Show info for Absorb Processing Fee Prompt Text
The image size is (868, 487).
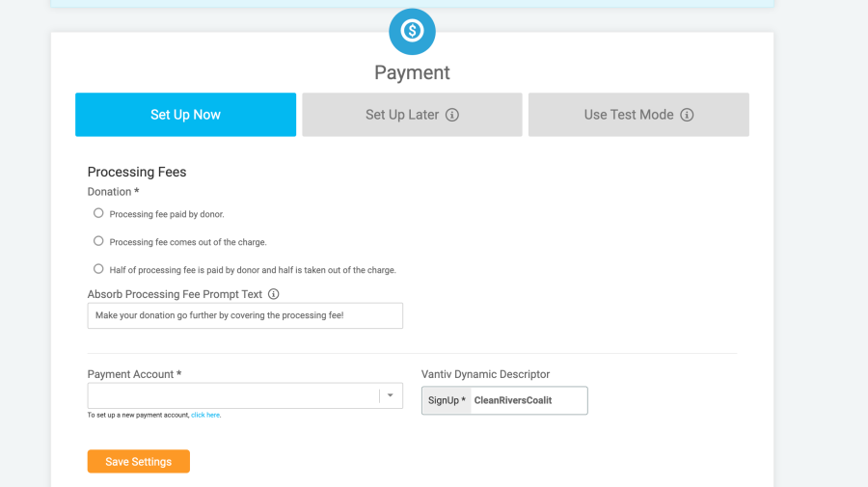(274, 294)
